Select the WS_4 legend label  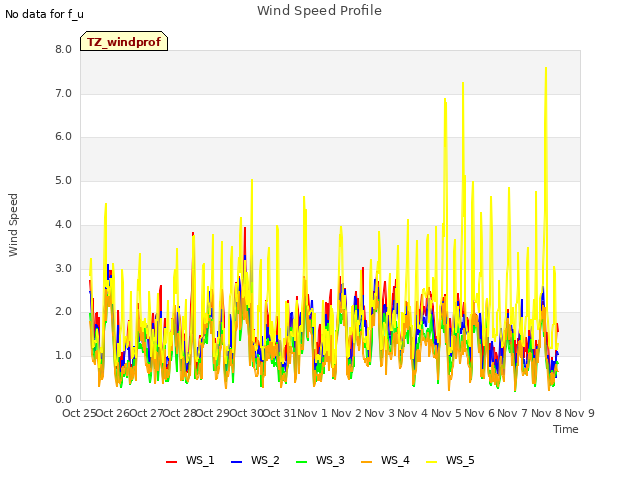coord(395,460)
